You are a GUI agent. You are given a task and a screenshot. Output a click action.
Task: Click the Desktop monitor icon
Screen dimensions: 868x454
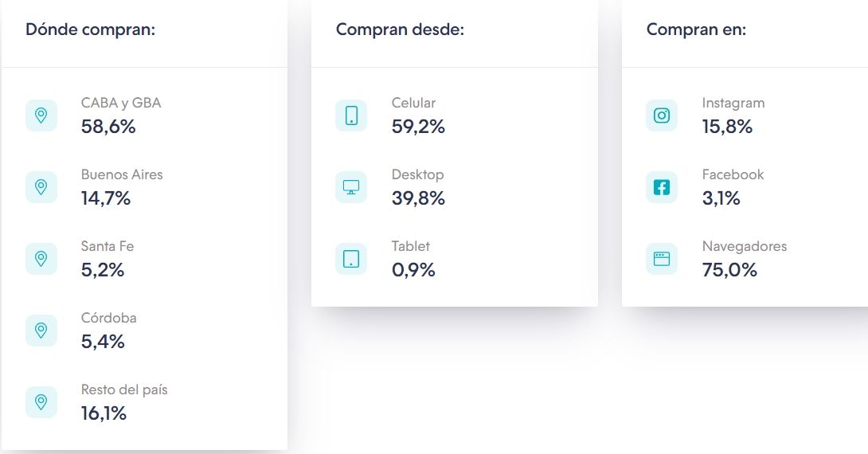click(x=351, y=187)
